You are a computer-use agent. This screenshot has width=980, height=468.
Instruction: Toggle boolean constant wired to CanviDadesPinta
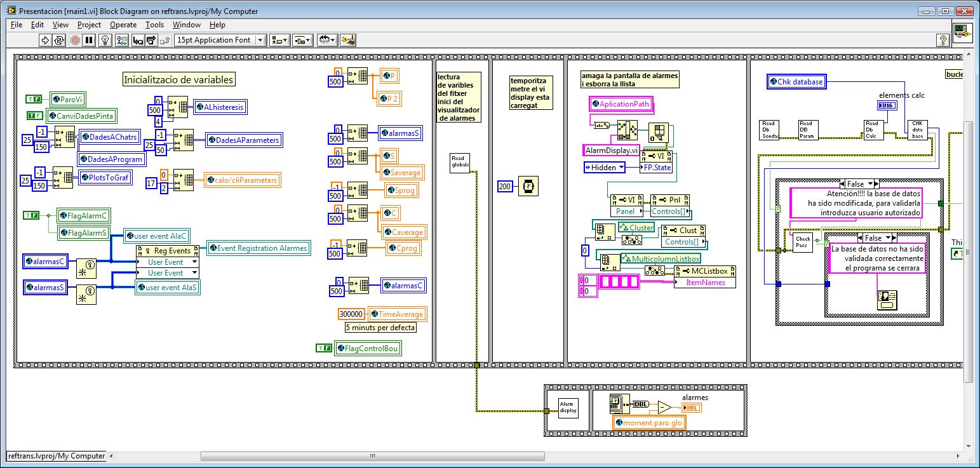point(35,116)
